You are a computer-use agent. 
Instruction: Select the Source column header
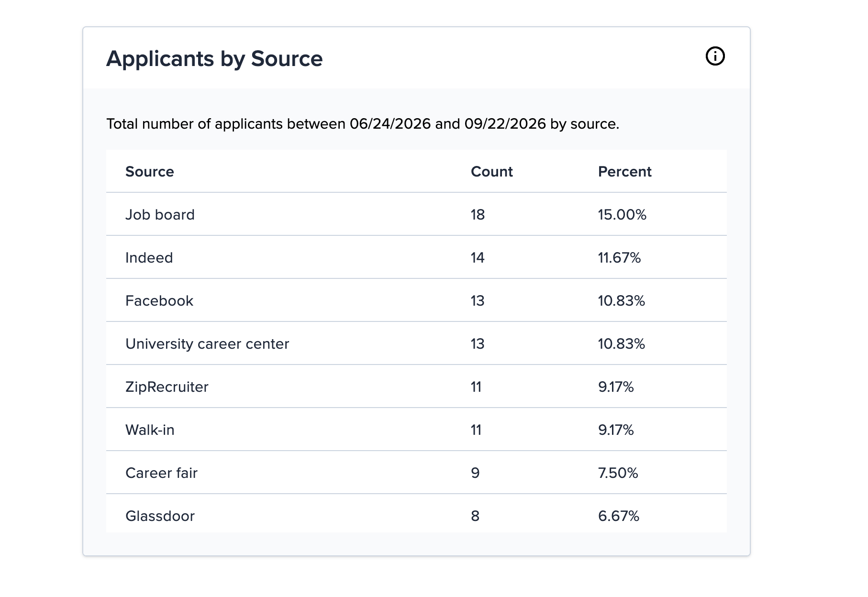(x=149, y=172)
